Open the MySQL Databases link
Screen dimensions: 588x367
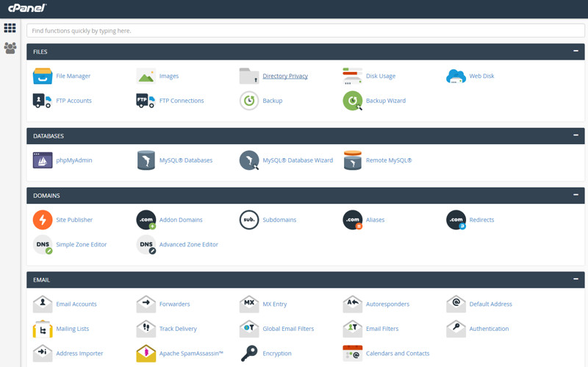click(186, 160)
